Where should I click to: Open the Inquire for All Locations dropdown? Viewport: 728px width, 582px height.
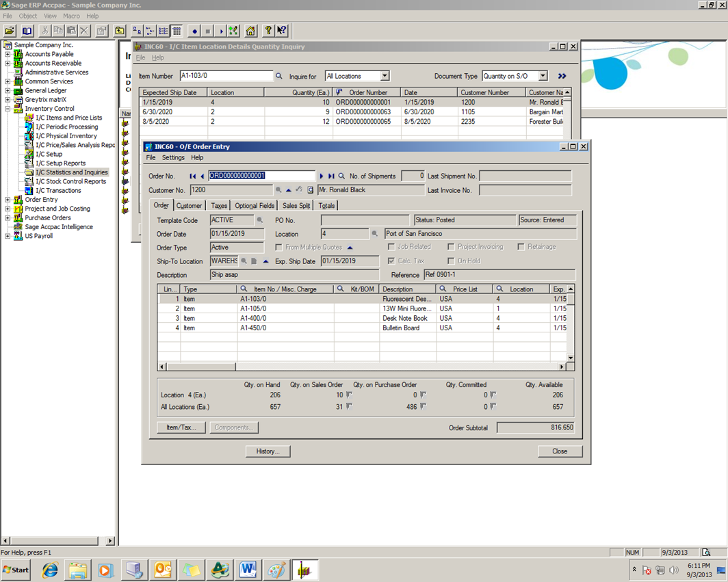point(385,76)
